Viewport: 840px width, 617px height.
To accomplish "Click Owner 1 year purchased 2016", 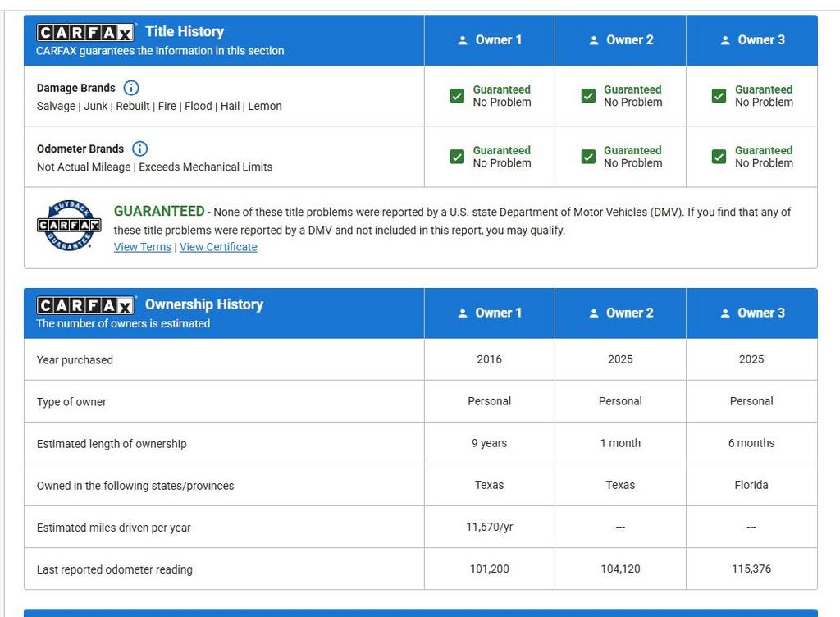I will tap(489, 359).
